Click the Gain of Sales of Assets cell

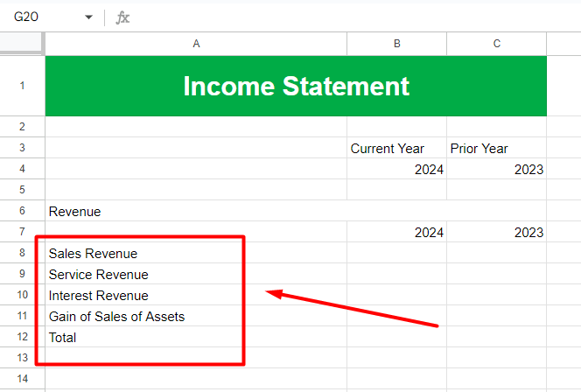[196, 316]
